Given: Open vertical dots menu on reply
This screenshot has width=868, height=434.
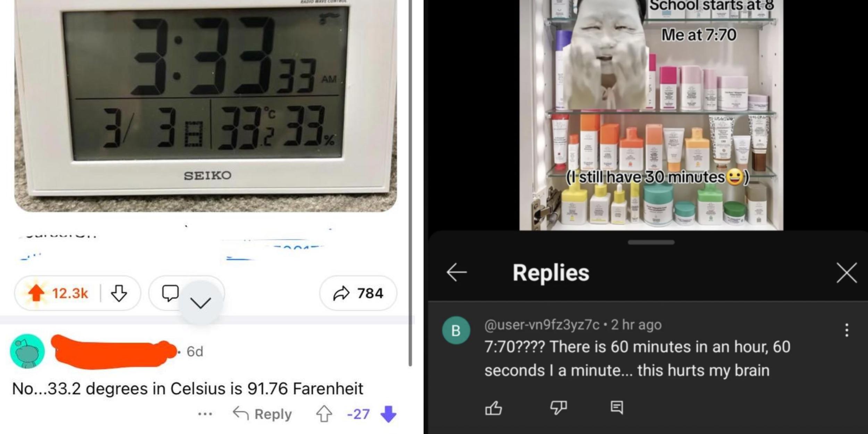Looking at the screenshot, I should pos(847,330).
